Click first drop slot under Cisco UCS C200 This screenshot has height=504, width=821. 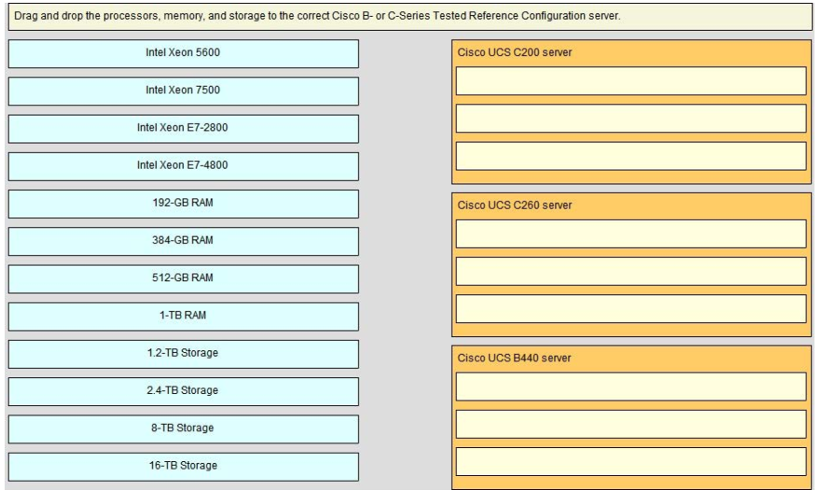click(x=631, y=81)
